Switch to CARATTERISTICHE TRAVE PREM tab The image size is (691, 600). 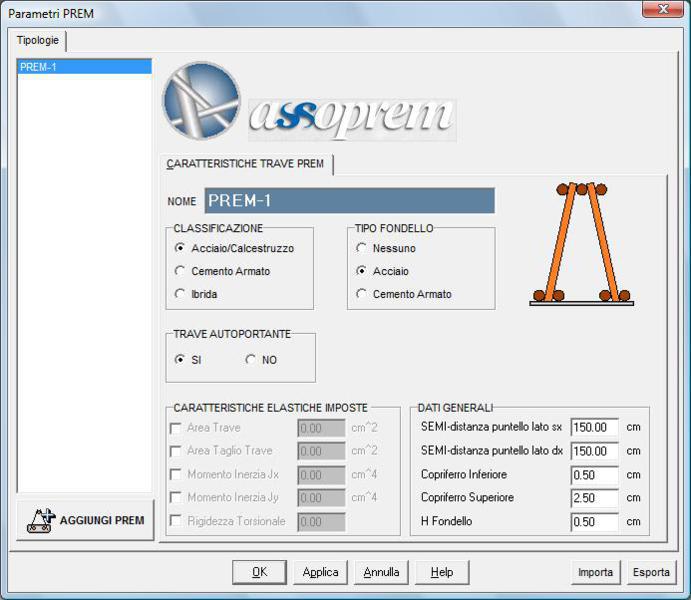pos(245,164)
